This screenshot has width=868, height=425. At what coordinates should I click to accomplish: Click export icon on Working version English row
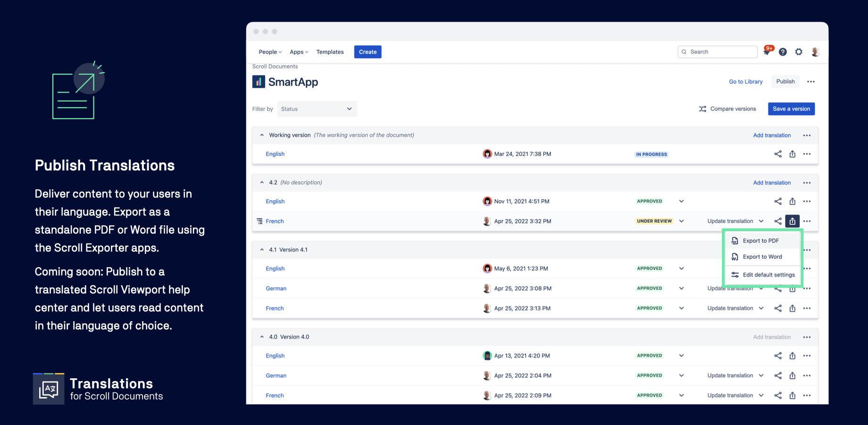pos(793,154)
